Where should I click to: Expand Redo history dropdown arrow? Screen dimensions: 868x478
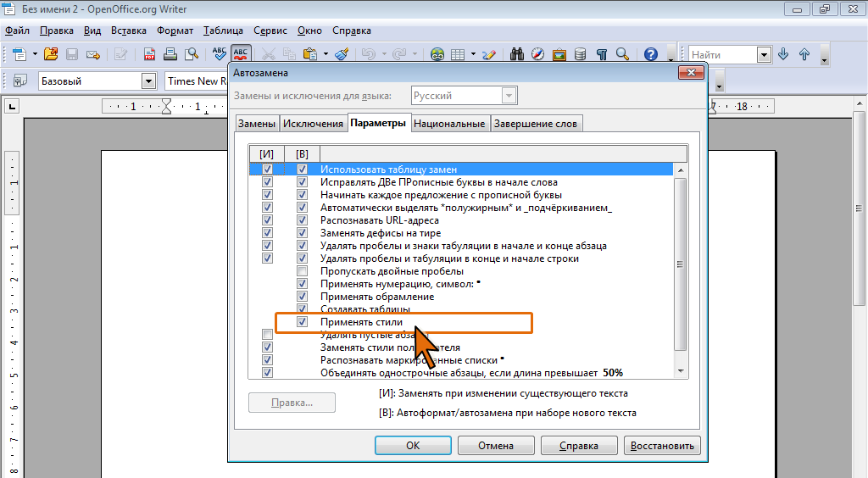click(414, 54)
